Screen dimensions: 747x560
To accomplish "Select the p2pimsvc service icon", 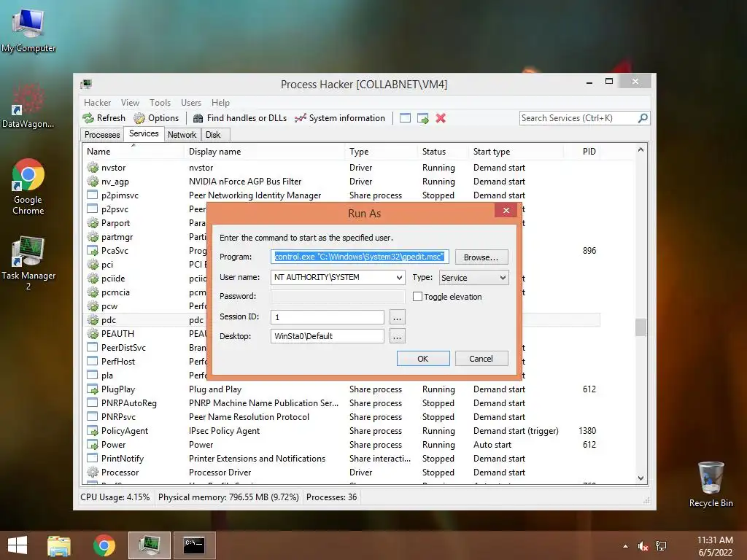I will pyautogui.click(x=93, y=195).
